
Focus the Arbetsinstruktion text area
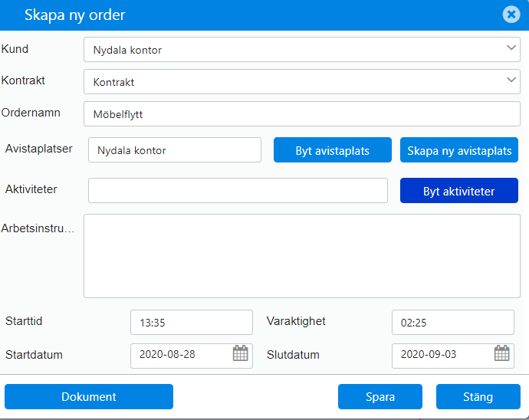coord(302,256)
